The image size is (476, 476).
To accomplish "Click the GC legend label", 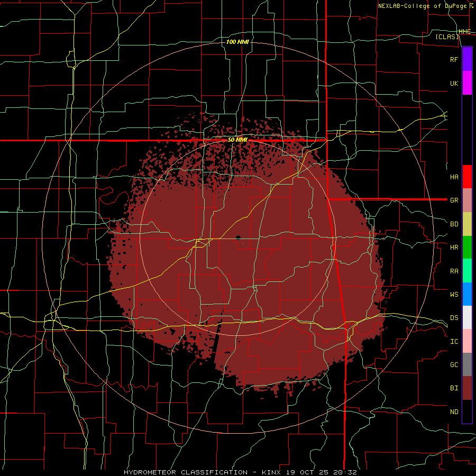I will (454, 365).
